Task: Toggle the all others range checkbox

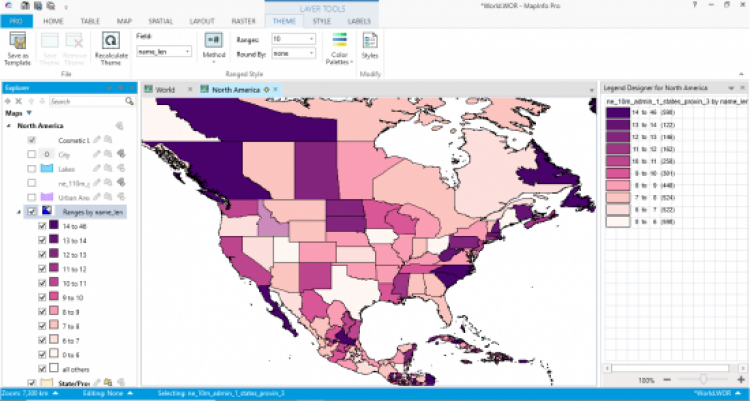Action: click(x=40, y=368)
